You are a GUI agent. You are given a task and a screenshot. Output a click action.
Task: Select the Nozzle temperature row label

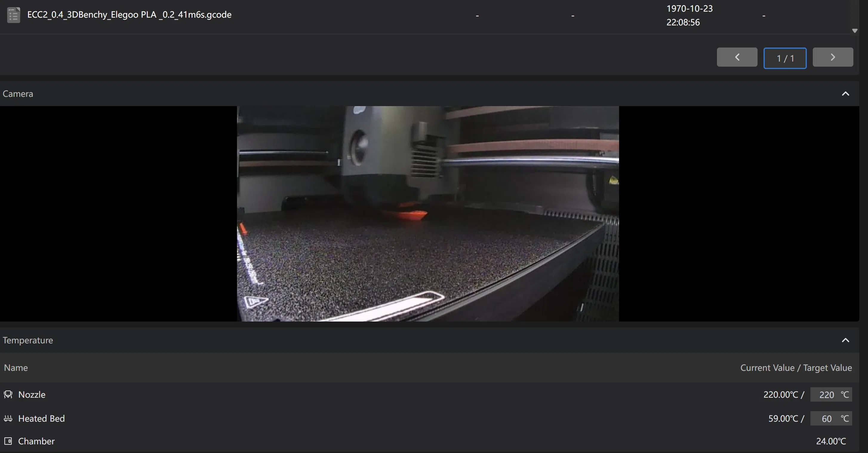32,394
